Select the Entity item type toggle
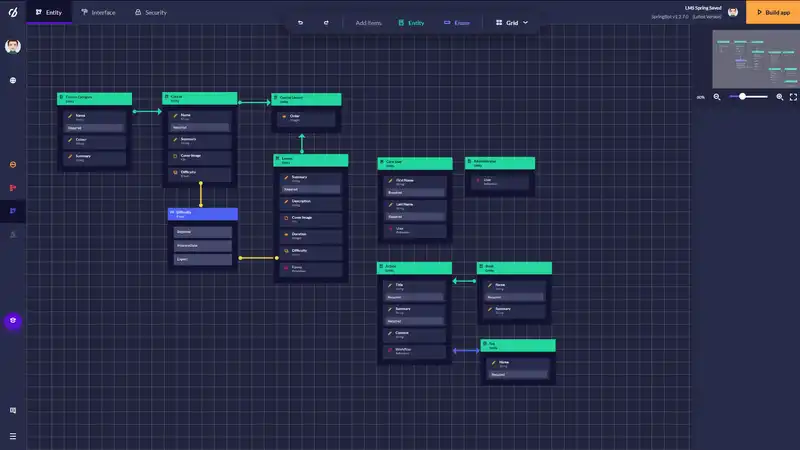Viewport: 800px width, 450px height. 410,22
